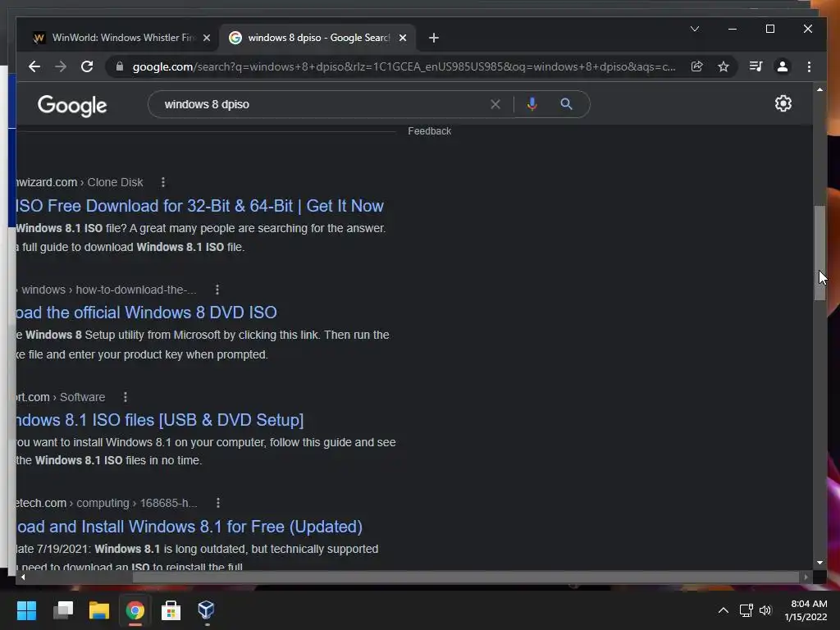Open Task View on taskbar
This screenshot has height=630, width=840.
62,610
